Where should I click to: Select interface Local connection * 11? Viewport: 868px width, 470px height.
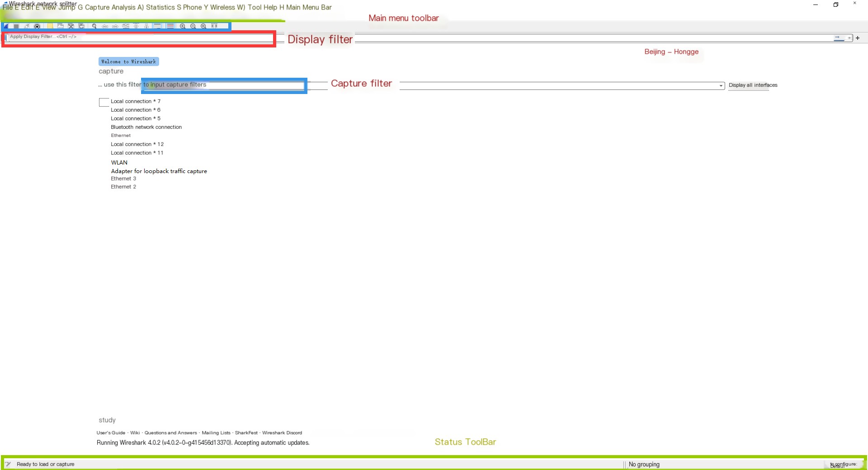137,153
